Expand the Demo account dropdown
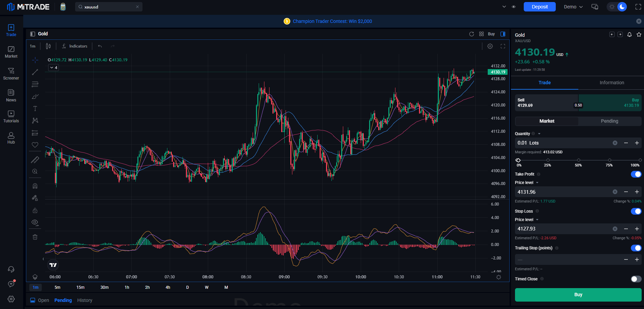The image size is (644, 309). (x=573, y=7)
